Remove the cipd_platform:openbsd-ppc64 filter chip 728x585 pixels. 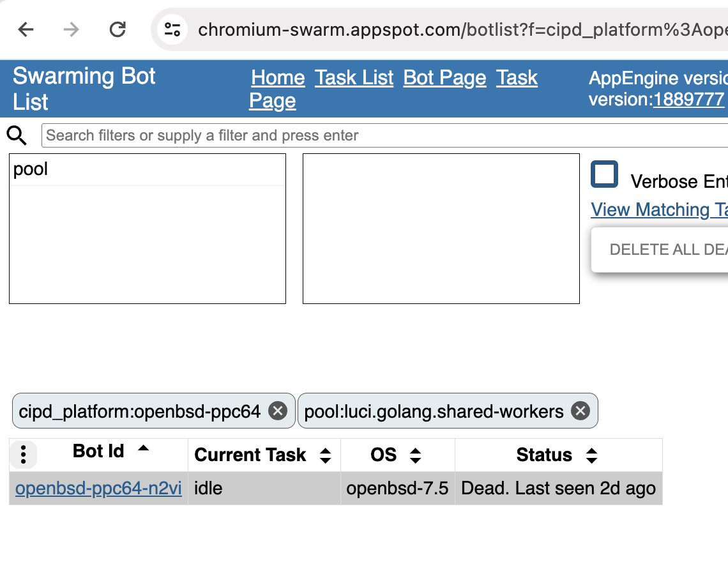(x=278, y=411)
